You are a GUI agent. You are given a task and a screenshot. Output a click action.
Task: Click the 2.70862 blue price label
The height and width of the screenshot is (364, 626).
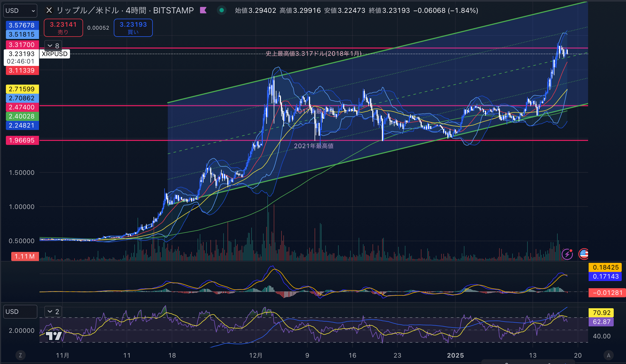pos(22,98)
